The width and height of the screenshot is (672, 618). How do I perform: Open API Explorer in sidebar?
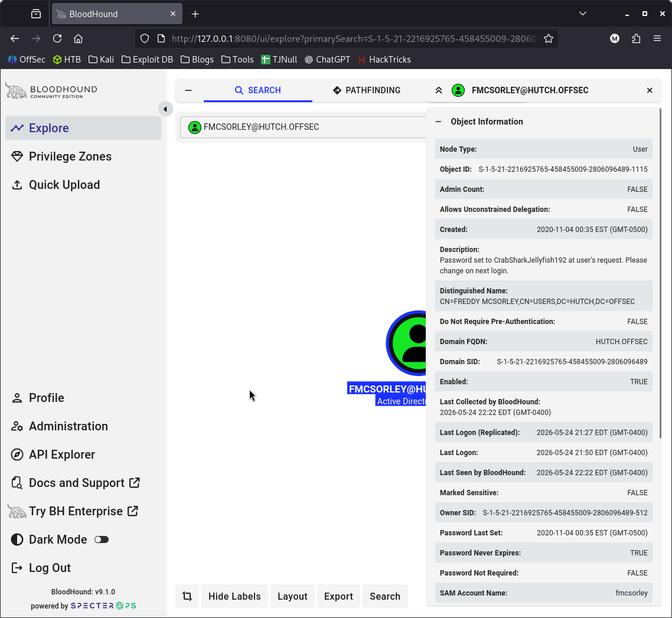(83, 454)
